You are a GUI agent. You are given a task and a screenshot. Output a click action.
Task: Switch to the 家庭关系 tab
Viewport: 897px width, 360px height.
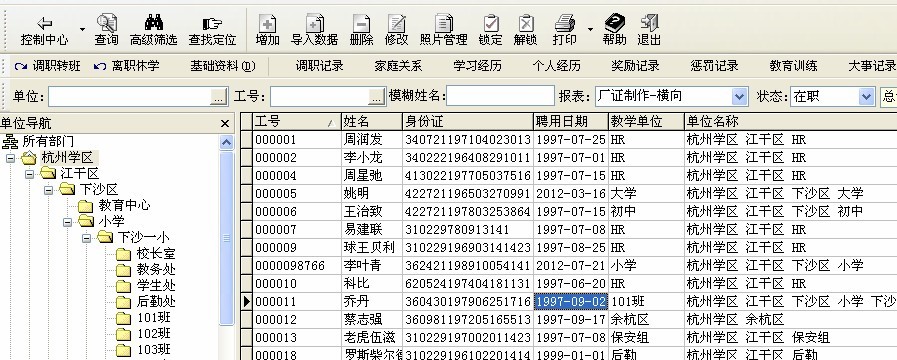point(398,66)
